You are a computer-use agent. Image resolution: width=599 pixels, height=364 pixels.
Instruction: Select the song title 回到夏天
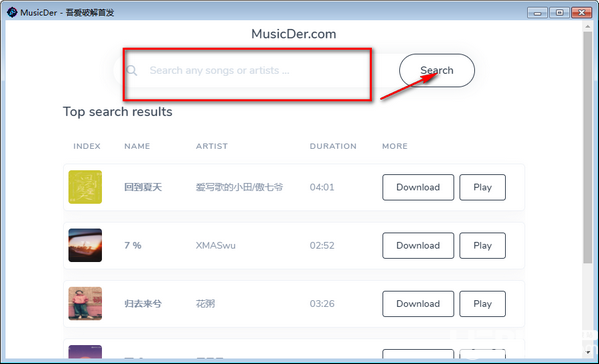click(x=143, y=187)
